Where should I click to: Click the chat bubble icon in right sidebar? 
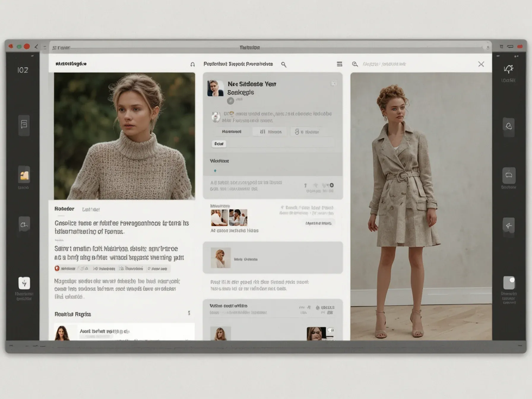[509, 175]
